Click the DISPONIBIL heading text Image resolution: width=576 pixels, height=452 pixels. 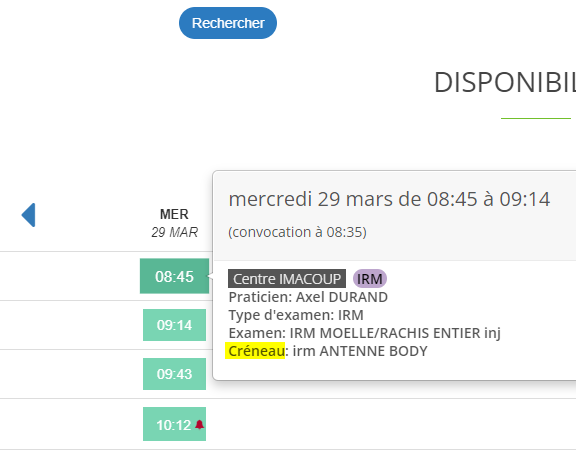(x=505, y=82)
